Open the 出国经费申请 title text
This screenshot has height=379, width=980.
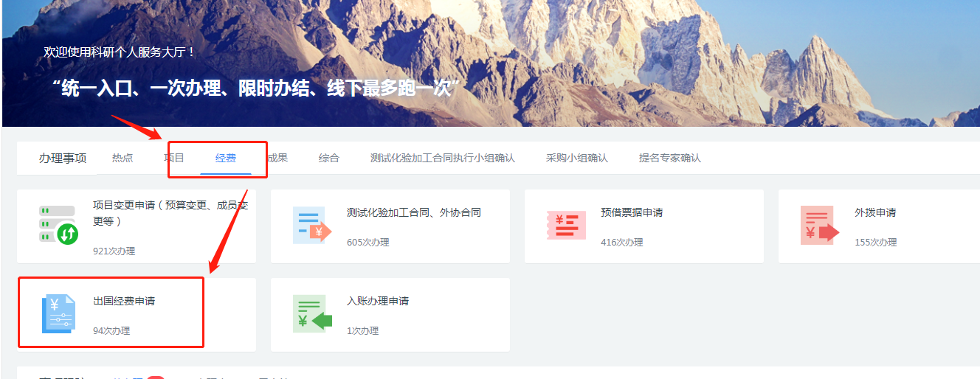point(124,301)
